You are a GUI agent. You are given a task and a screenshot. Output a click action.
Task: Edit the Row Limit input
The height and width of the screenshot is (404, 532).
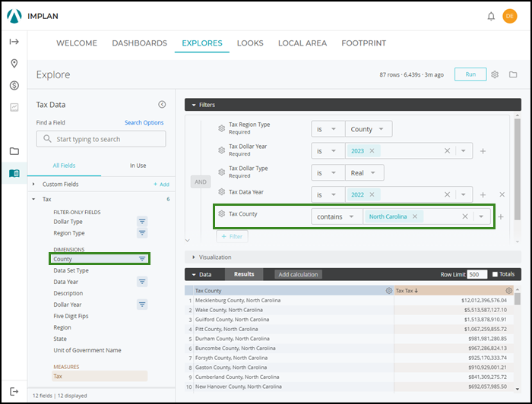pyautogui.click(x=477, y=274)
